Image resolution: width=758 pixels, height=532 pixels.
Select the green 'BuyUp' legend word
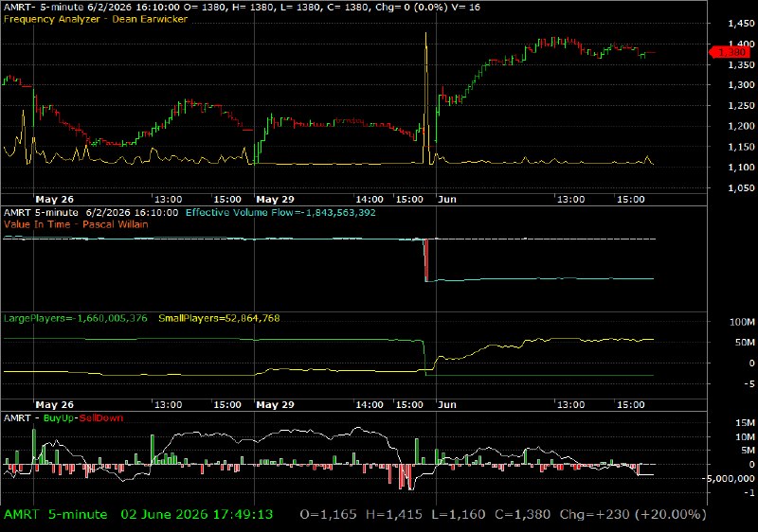click(x=58, y=418)
